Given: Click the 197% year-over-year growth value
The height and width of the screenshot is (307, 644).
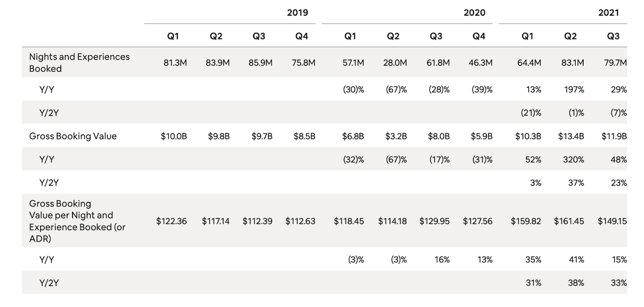Looking at the screenshot, I should point(574,90).
